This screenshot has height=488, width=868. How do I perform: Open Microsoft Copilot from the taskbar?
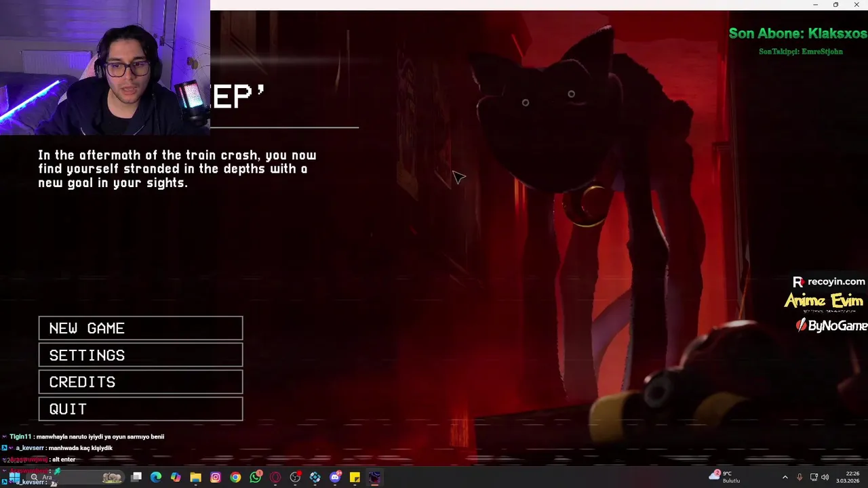(176, 477)
